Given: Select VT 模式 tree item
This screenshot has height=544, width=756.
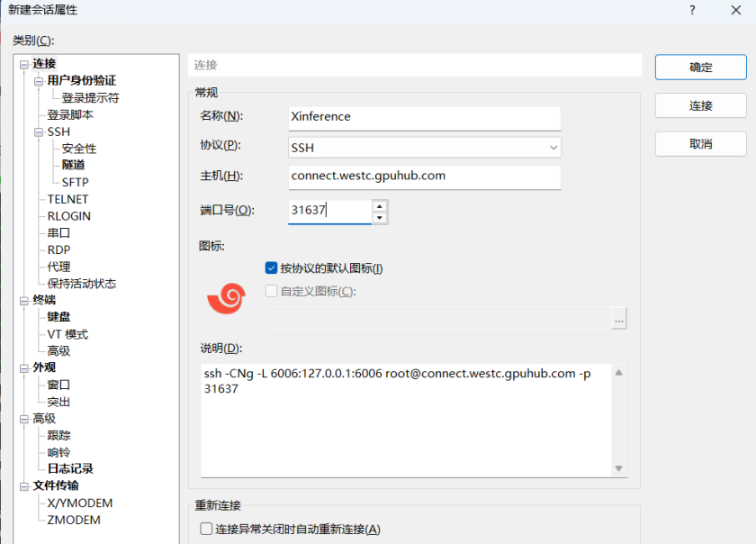Looking at the screenshot, I should coord(67,334).
